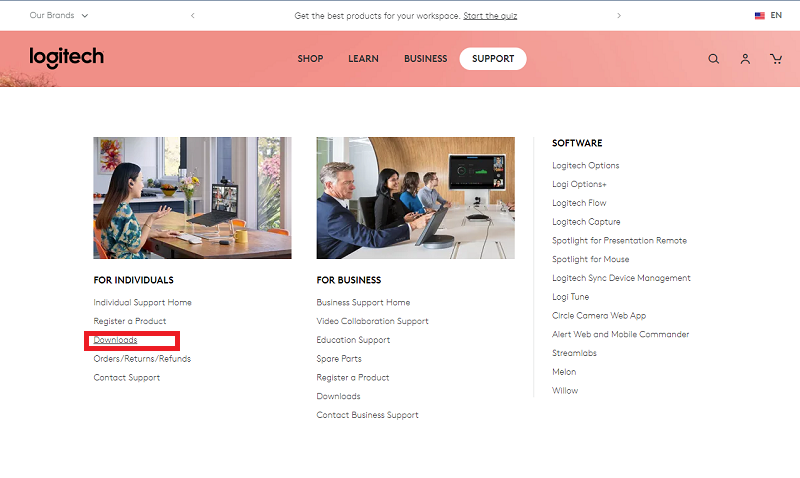Click Downloads under For Business

(x=338, y=396)
